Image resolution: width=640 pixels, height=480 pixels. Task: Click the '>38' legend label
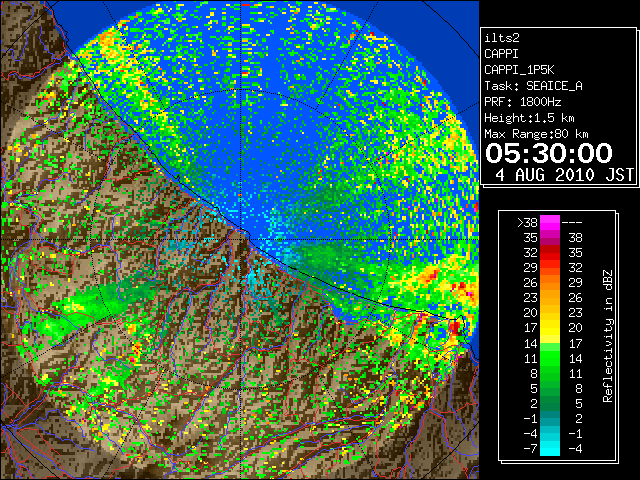(x=527, y=222)
